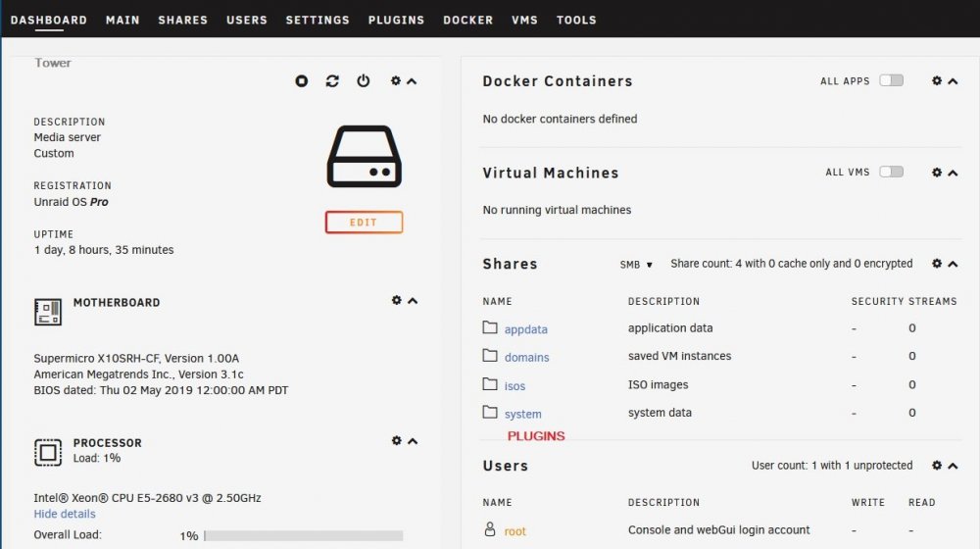Open the SETTINGS tab

(318, 20)
